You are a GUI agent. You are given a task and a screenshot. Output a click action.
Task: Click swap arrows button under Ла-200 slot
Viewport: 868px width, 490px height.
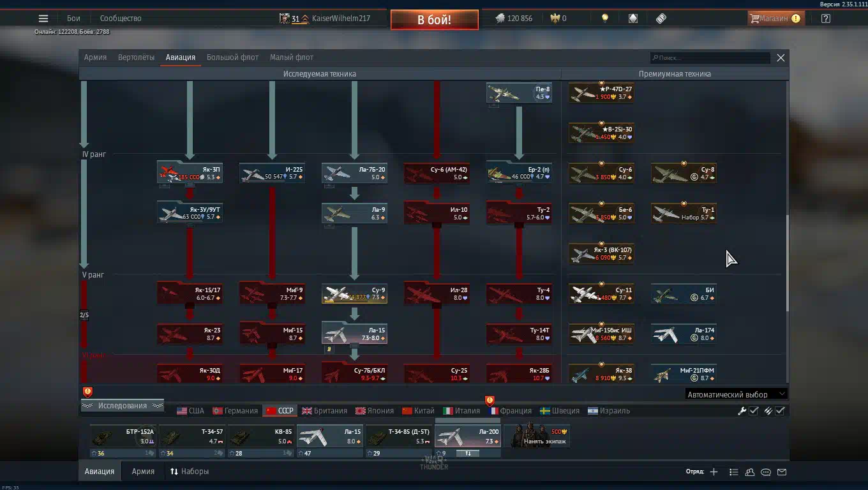click(467, 454)
